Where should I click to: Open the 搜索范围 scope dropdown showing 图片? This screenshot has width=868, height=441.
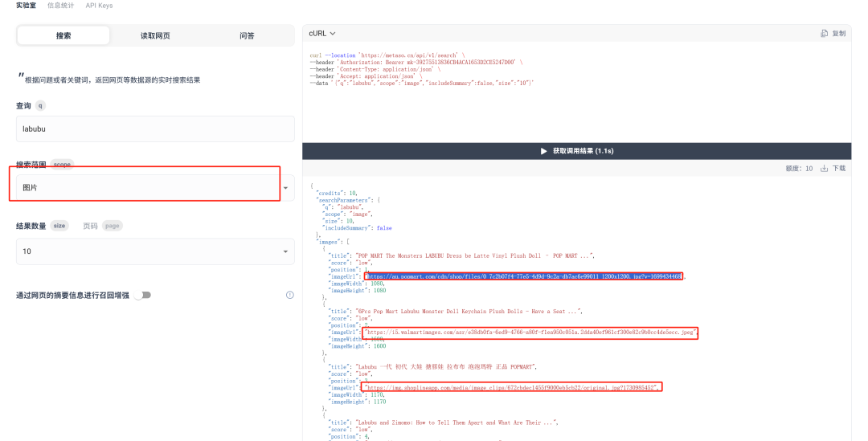[x=155, y=188]
